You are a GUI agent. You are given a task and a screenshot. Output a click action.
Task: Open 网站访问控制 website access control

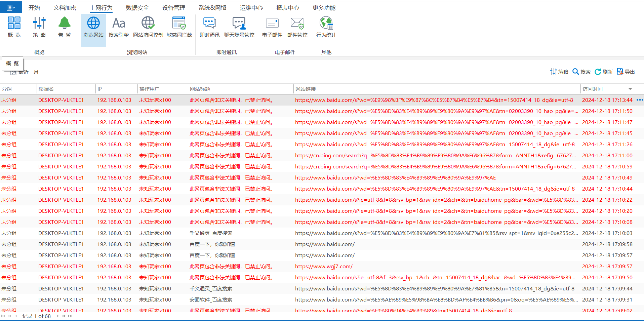[x=148, y=27]
